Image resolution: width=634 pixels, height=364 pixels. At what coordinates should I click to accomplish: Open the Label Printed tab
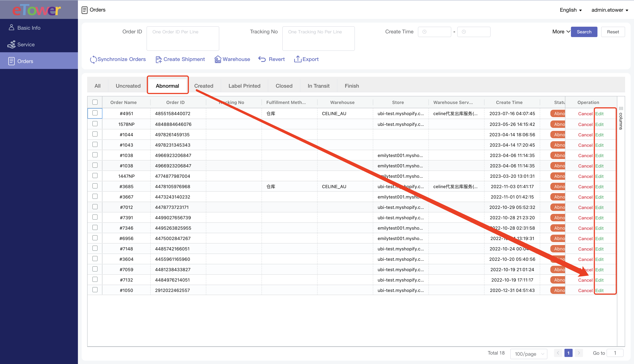coord(244,86)
